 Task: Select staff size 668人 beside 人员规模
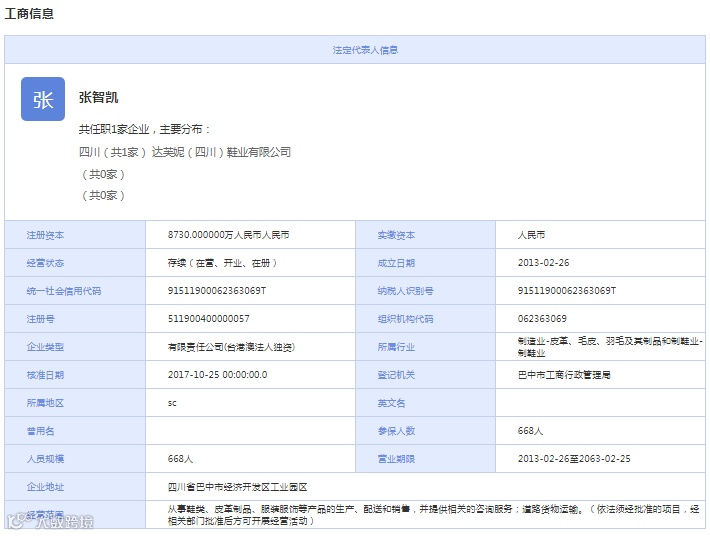click(x=180, y=459)
